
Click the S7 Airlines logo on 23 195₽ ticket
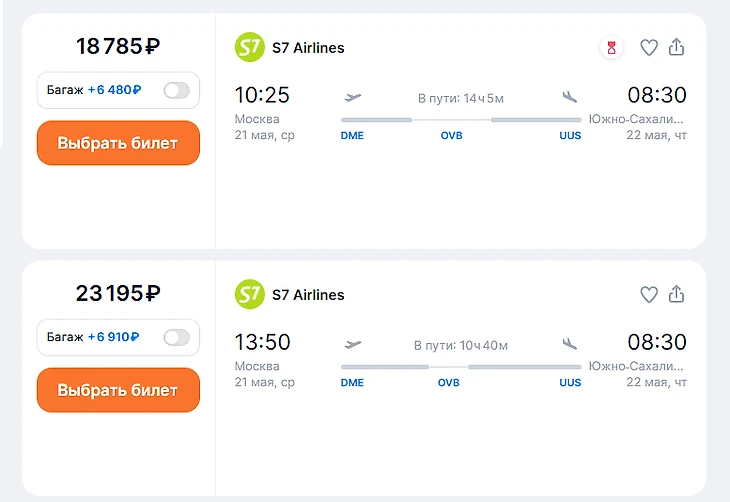click(249, 294)
